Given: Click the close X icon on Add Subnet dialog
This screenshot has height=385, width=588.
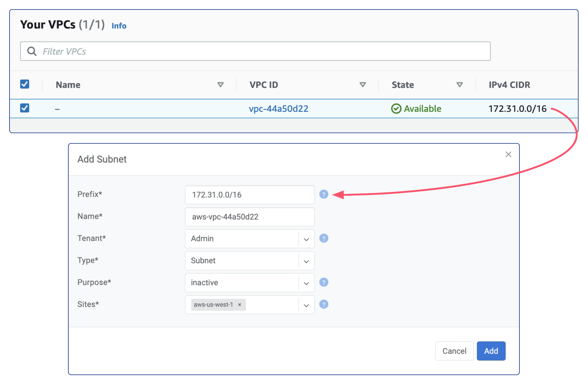Looking at the screenshot, I should (x=508, y=154).
